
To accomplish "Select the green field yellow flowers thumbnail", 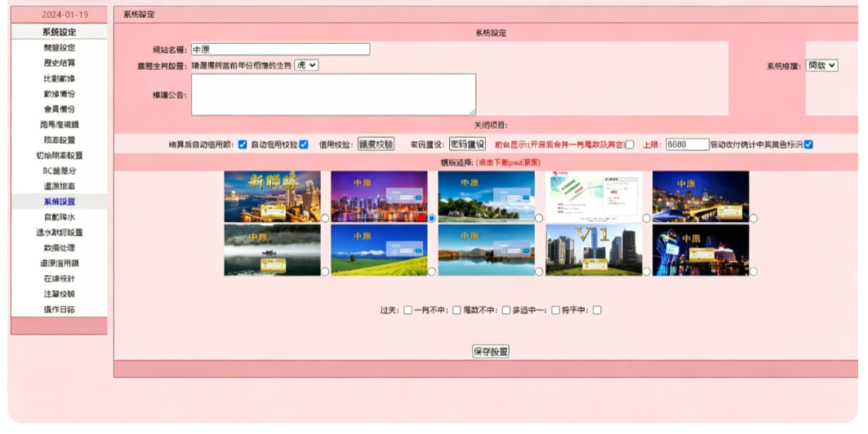I will click(379, 250).
